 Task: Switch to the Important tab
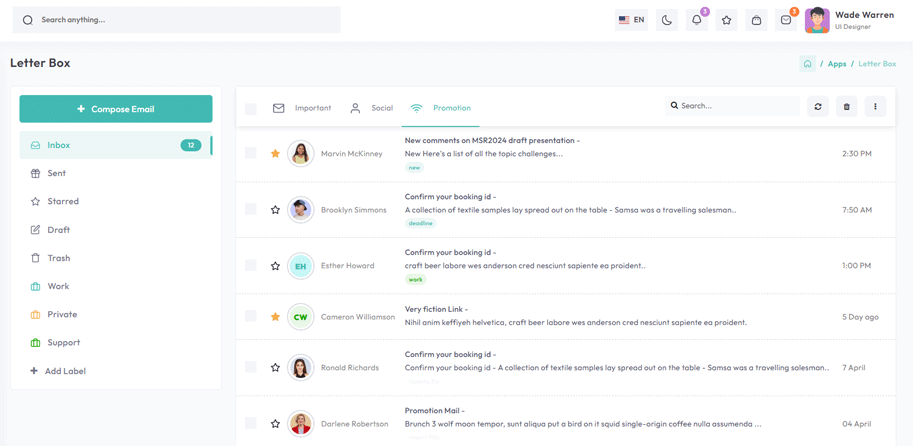302,108
